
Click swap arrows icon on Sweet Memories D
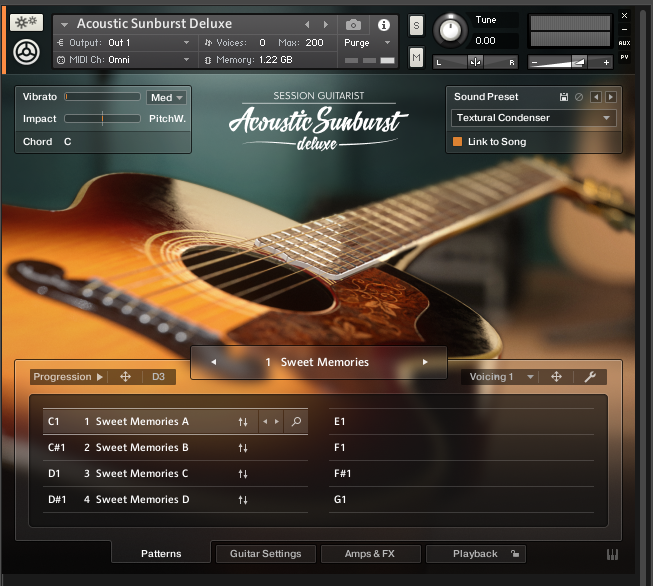click(243, 500)
